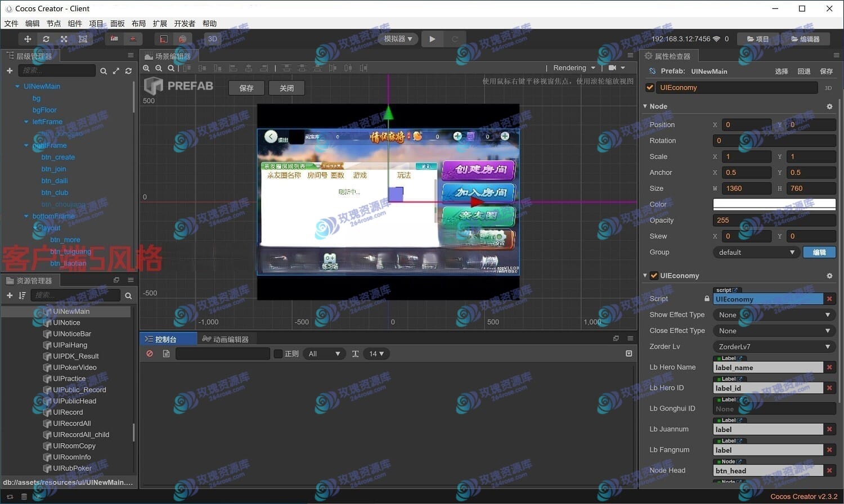Remove the label_name reference with X
The image size is (844, 504).
pos(829,367)
